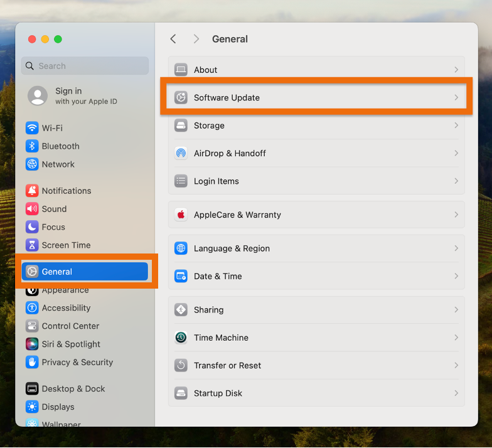
Task: Select the Network label in sidebar
Action: [58, 164]
